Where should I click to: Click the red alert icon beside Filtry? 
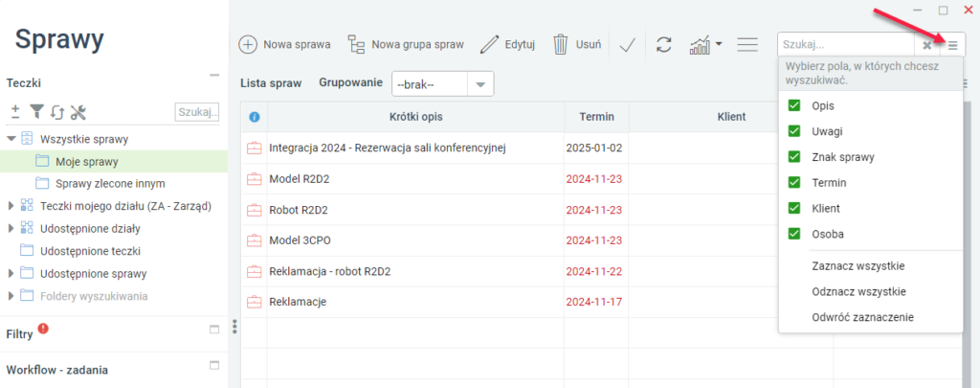[x=43, y=328]
